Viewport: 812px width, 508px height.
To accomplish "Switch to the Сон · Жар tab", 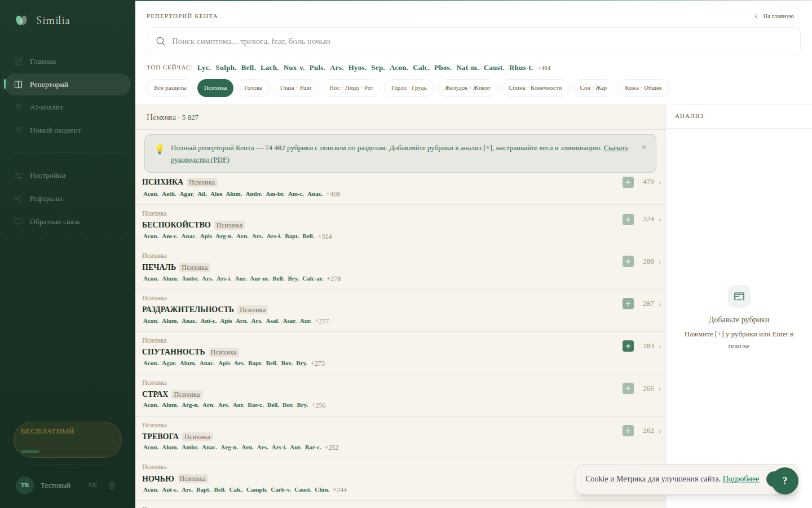I will [593, 88].
